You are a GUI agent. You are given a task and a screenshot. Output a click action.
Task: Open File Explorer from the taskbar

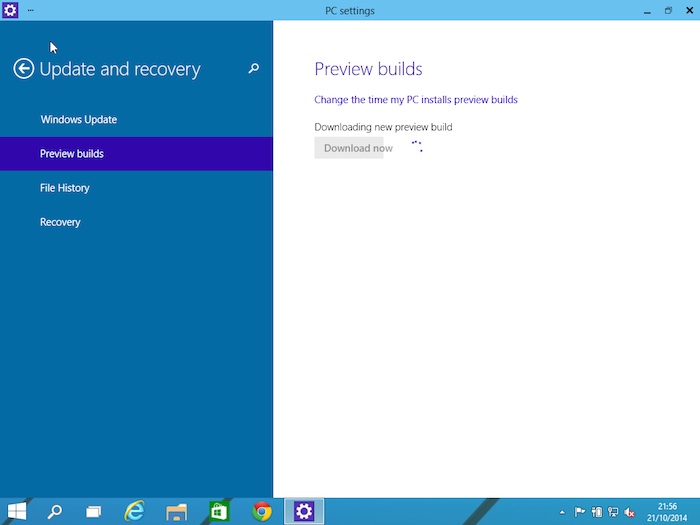point(177,511)
